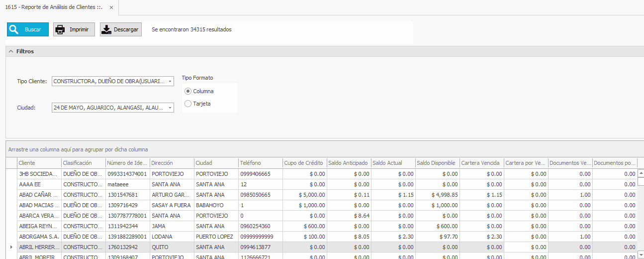Select the Tarjeta format option
The image size is (644, 259).
(x=187, y=104)
